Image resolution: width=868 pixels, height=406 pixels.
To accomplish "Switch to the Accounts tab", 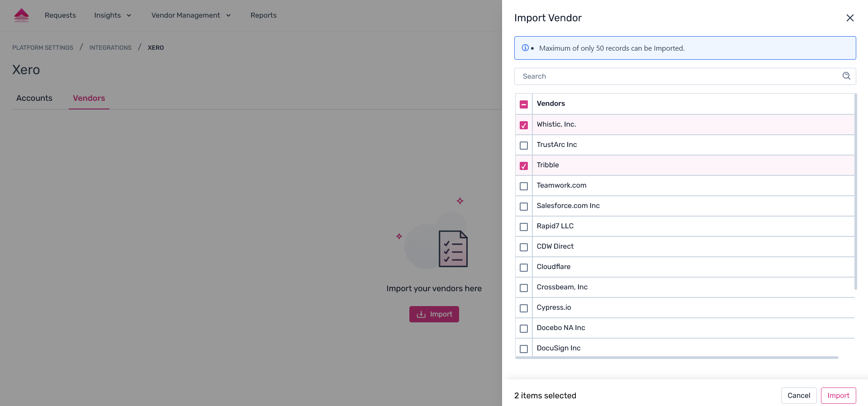I will coord(34,98).
